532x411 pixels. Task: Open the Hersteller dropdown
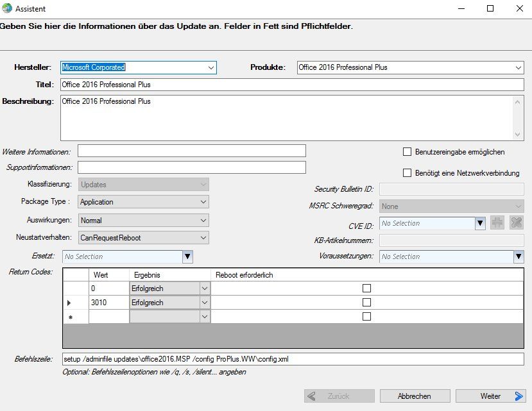[x=210, y=67]
